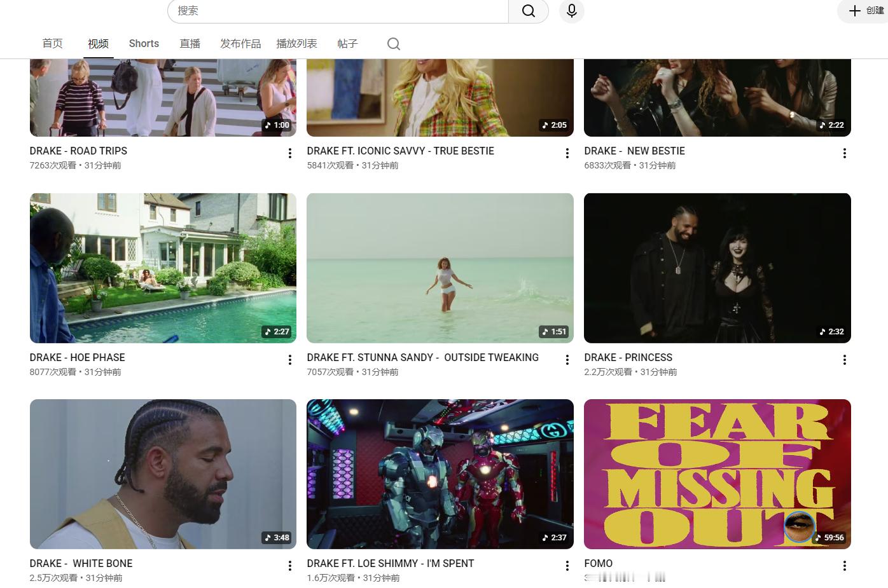Viewport: 888px width, 588px height.
Task: Open options menu for DRAKE - PRINCESS
Action: 844,360
